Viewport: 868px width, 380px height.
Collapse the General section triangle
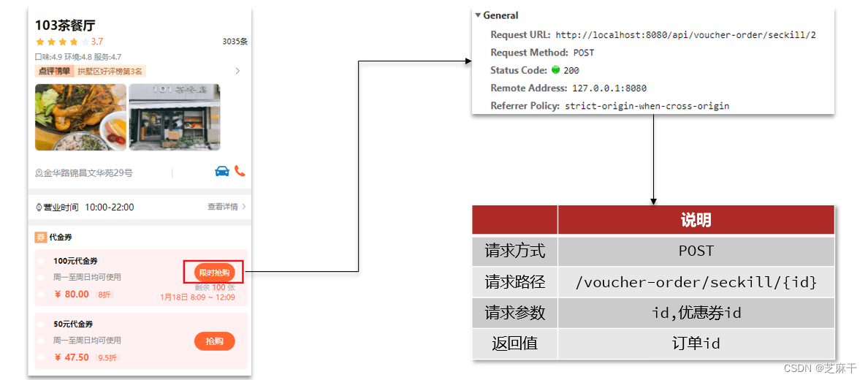pyautogui.click(x=478, y=15)
